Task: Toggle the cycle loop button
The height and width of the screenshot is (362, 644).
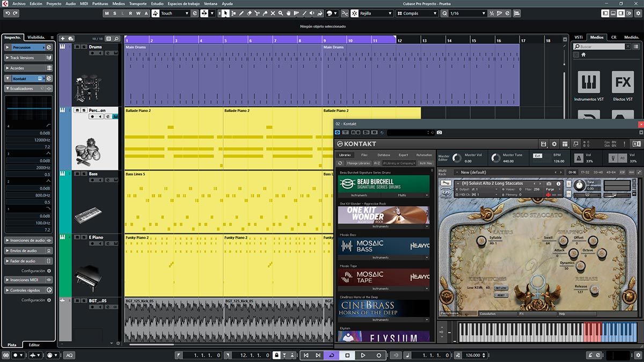Action: point(332,355)
